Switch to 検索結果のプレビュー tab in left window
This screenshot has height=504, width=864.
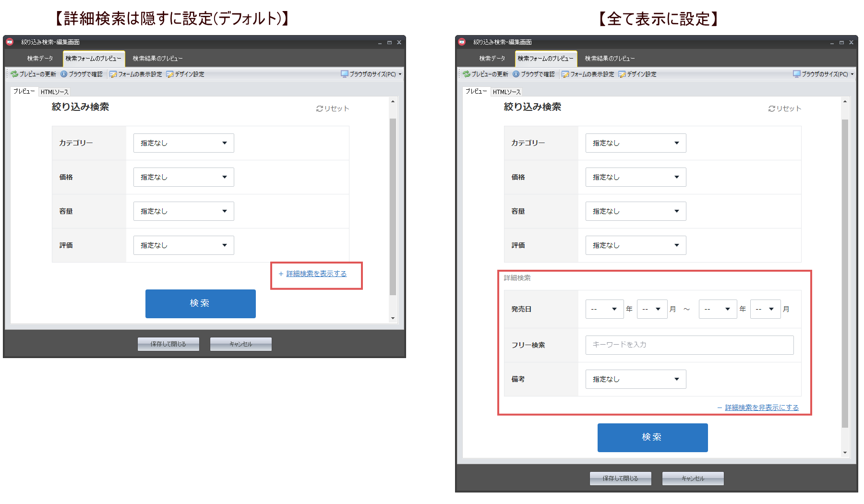[157, 59]
